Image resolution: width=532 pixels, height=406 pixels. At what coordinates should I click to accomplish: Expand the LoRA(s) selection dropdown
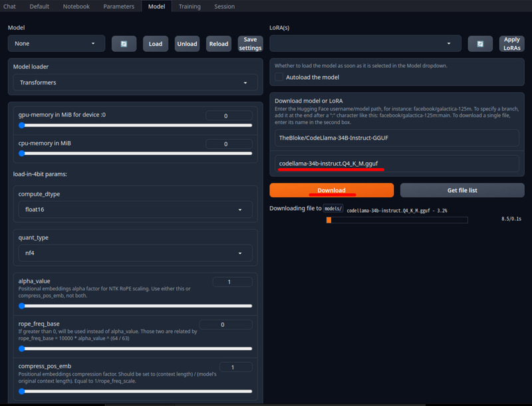pyautogui.click(x=365, y=43)
